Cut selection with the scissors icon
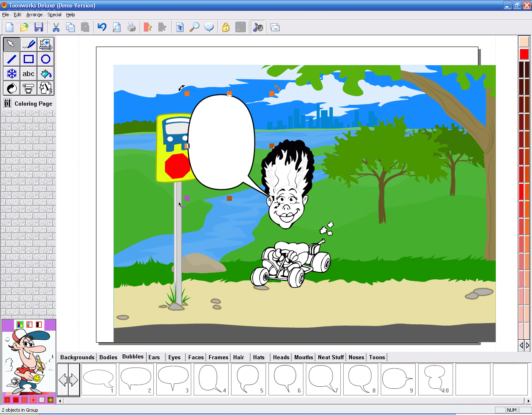 pos(56,27)
